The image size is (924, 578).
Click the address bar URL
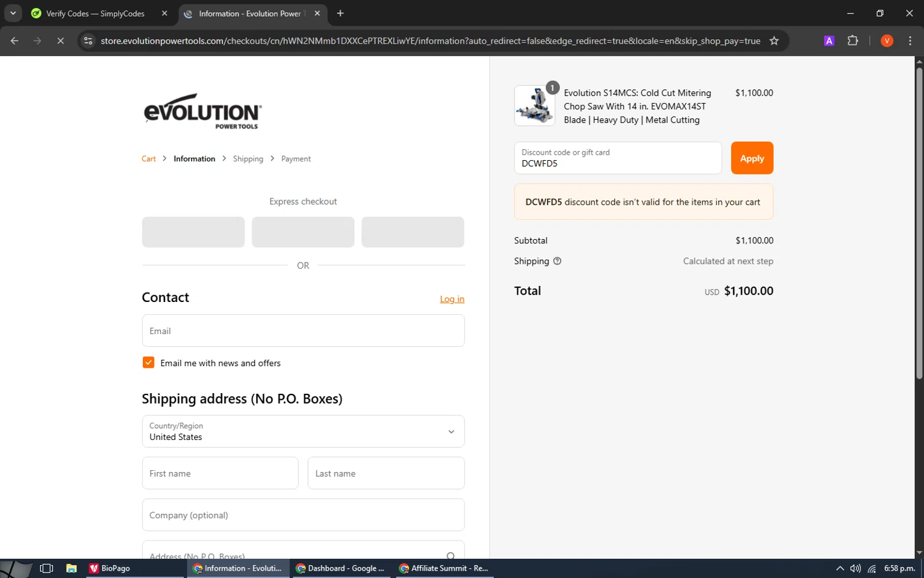431,41
